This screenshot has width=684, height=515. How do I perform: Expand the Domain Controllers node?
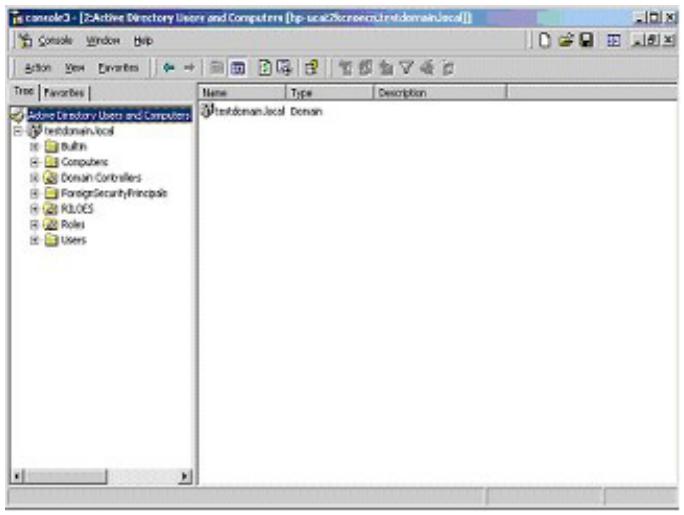pos(34,178)
